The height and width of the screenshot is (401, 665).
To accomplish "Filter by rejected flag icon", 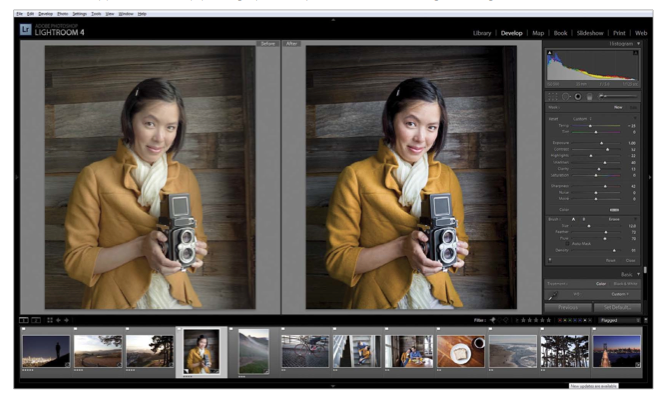I will pos(506,320).
